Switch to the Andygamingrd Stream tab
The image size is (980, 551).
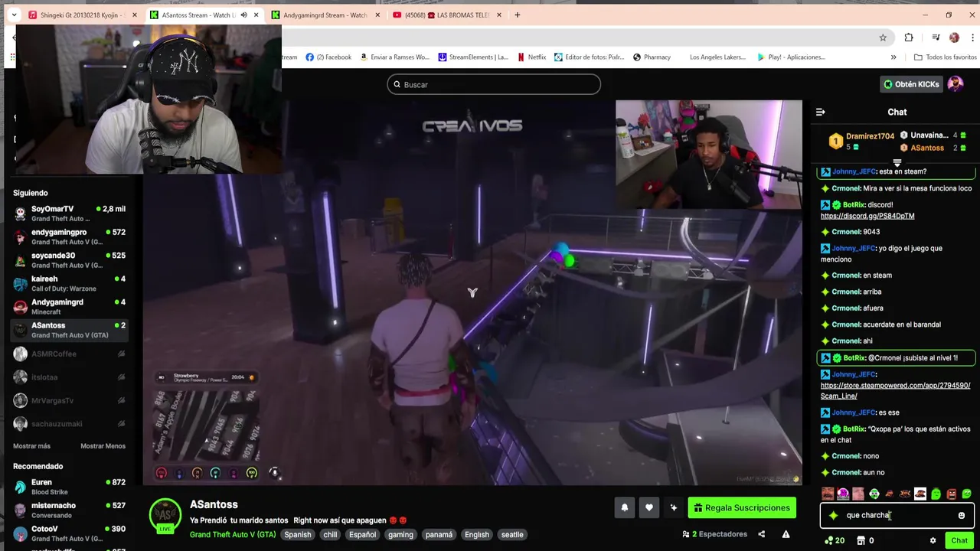click(325, 15)
